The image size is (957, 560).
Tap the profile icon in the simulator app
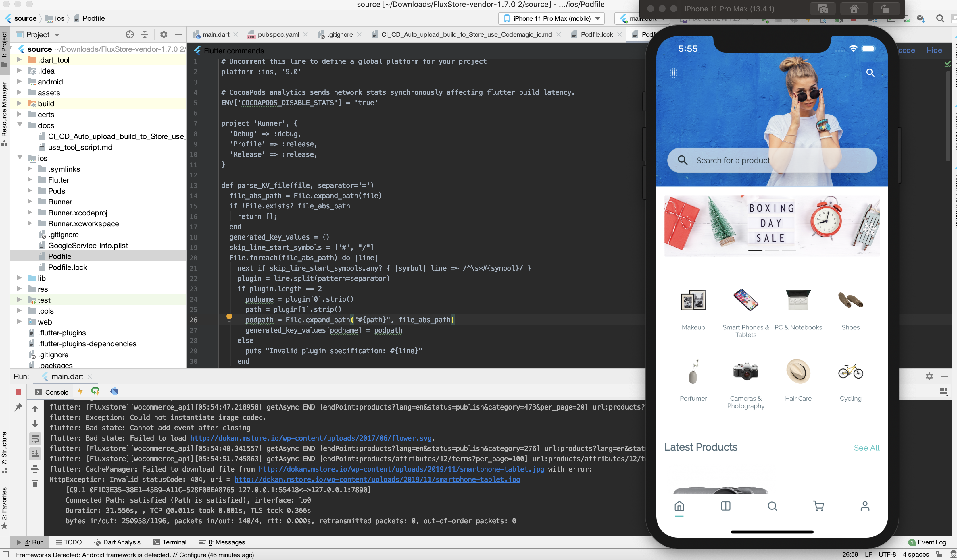tap(865, 506)
